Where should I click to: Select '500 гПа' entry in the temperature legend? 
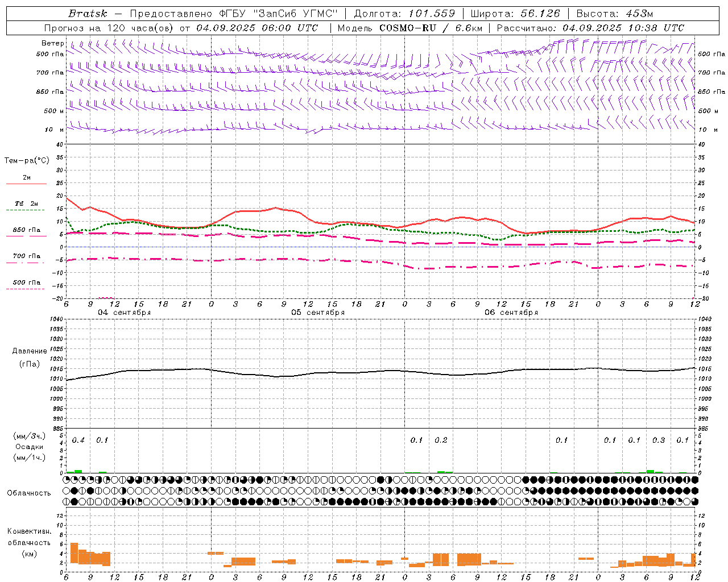point(26,282)
